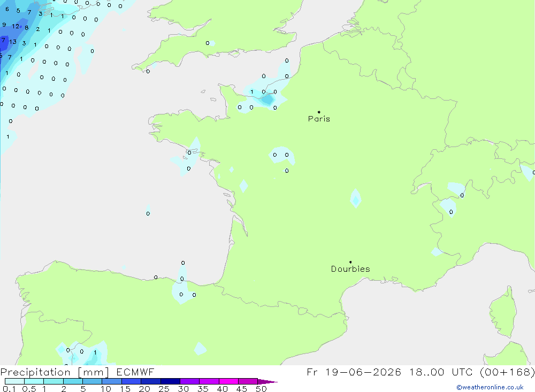Click the legend label '15'
The width and height of the screenshot is (535, 392).
[x=125, y=389]
